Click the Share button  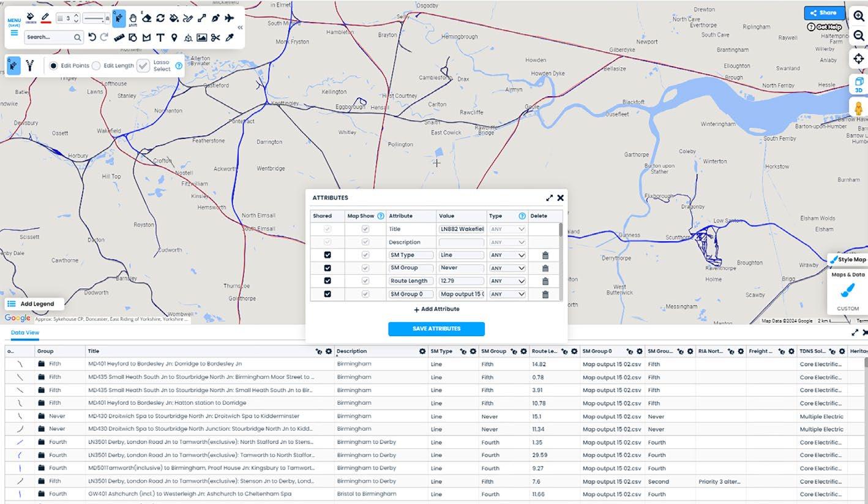824,13
